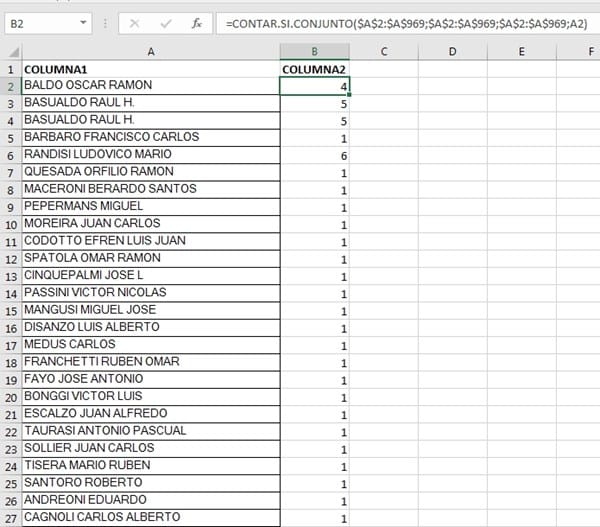Select BASUALDO RAUL H. in row 3

pos(151,103)
